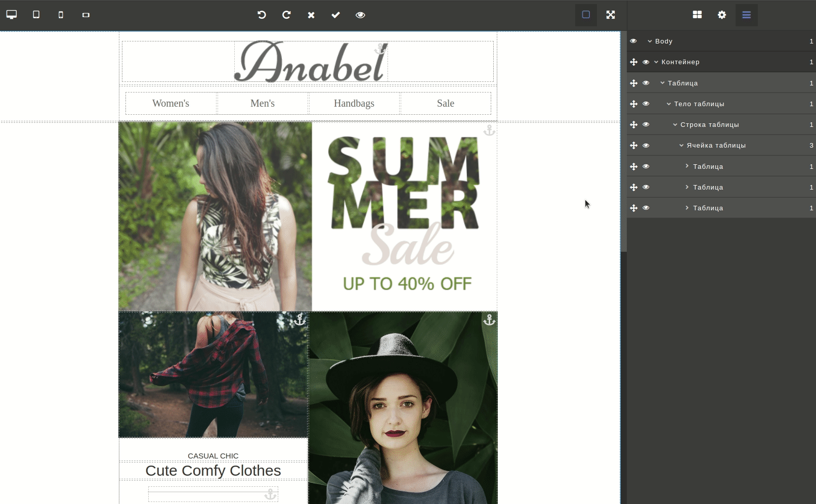Select the Anabel logo image
The height and width of the screenshot is (504, 816).
(311, 61)
